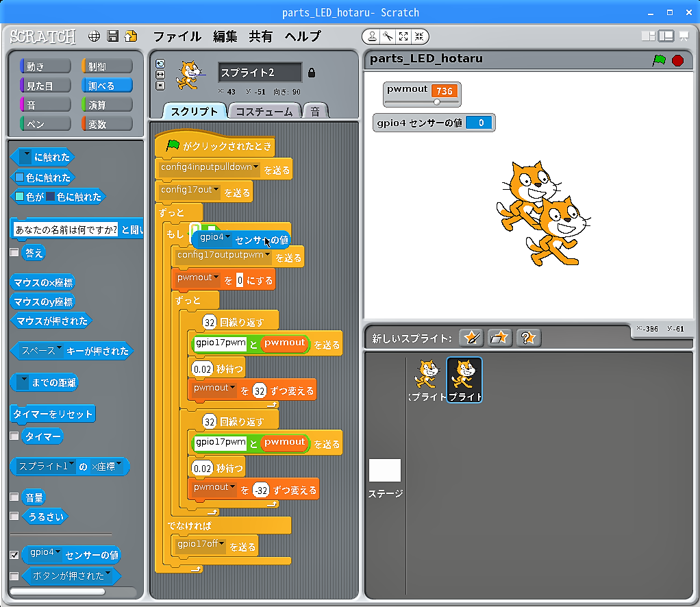Select the first sprite thumbnail
This screenshot has width=700, height=607.
(x=427, y=380)
